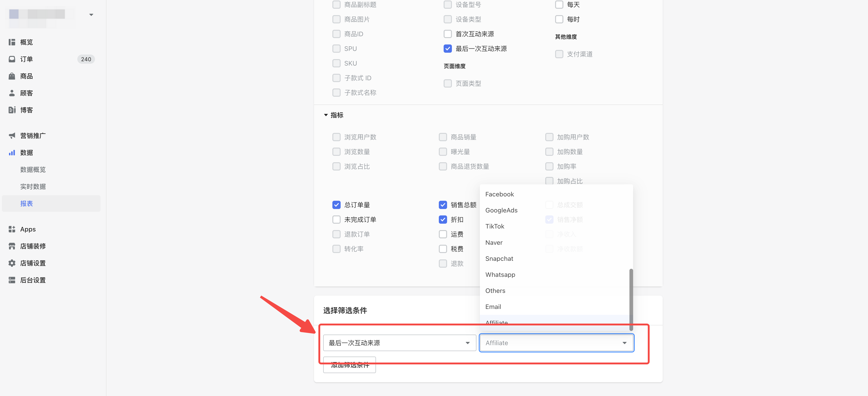
Task: Select TikTok from the dropdown list
Action: (x=495, y=226)
